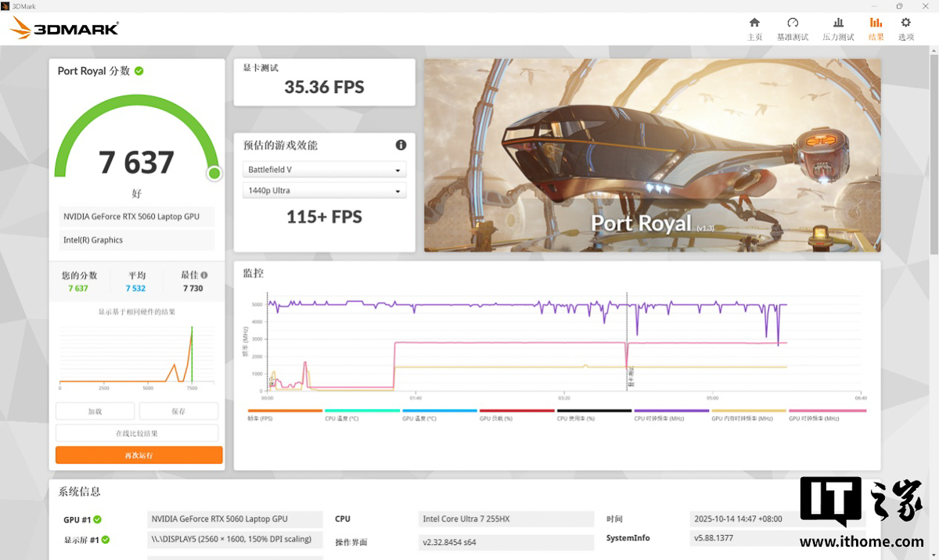Click the GPU 时钟频率 pink legend swatch
This screenshot has height=560, width=939.
[x=827, y=411]
